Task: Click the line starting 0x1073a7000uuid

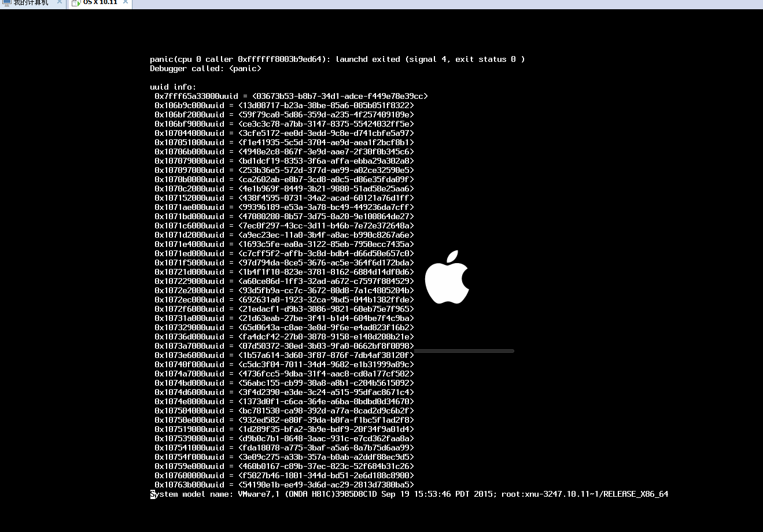Action: [x=284, y=346]
